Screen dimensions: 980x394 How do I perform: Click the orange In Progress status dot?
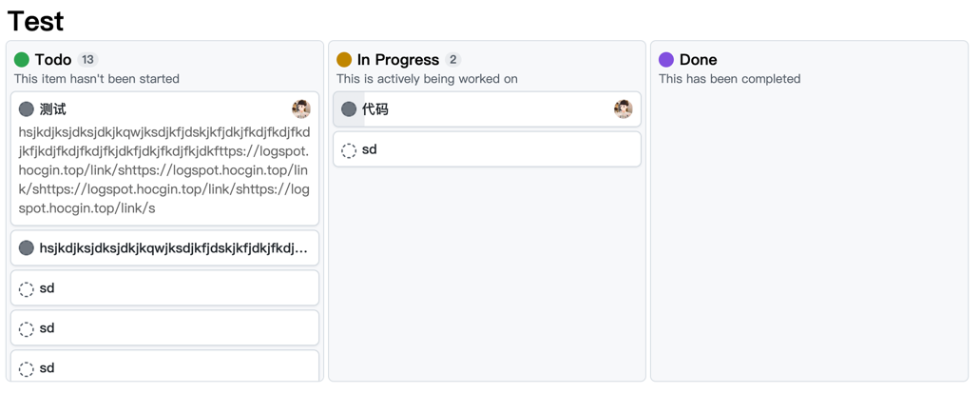(x=344, y=59)
